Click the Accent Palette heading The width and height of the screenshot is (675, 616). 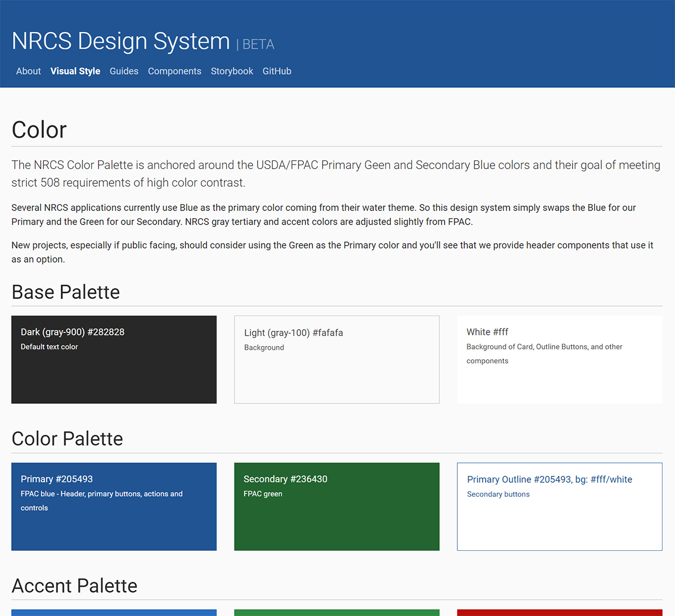point(74,586)
